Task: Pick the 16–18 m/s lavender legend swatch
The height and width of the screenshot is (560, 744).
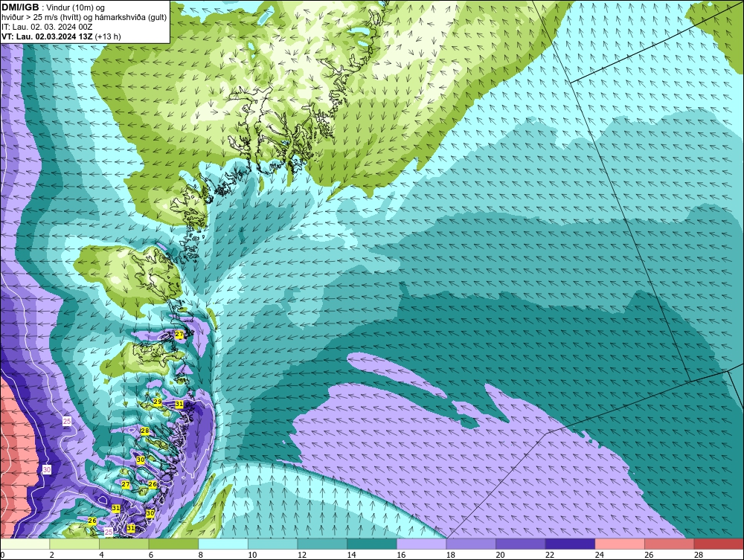Action: coord(421,544)
